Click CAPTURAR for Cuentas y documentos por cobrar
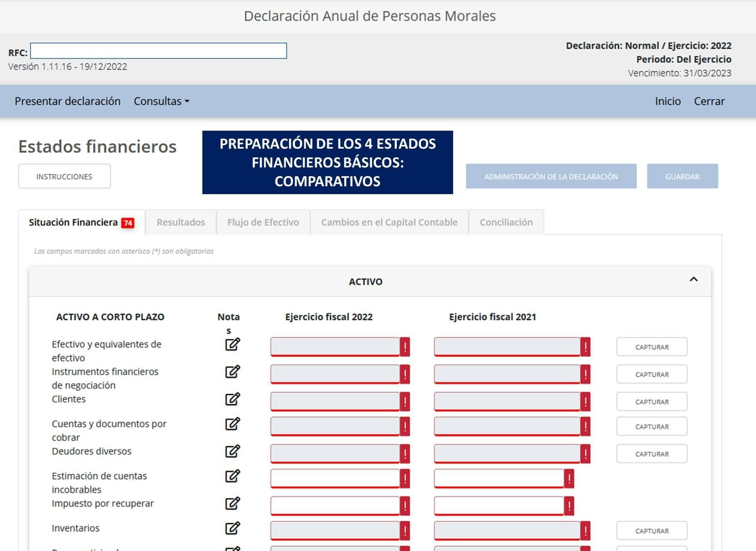Viewport: 756px width, 551px height. (652, 426)
